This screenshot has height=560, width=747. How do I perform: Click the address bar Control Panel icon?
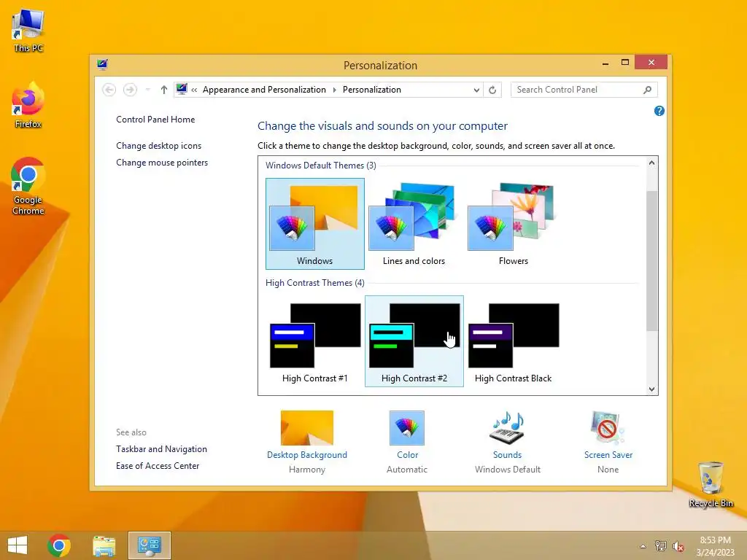(x=182, y=89)
